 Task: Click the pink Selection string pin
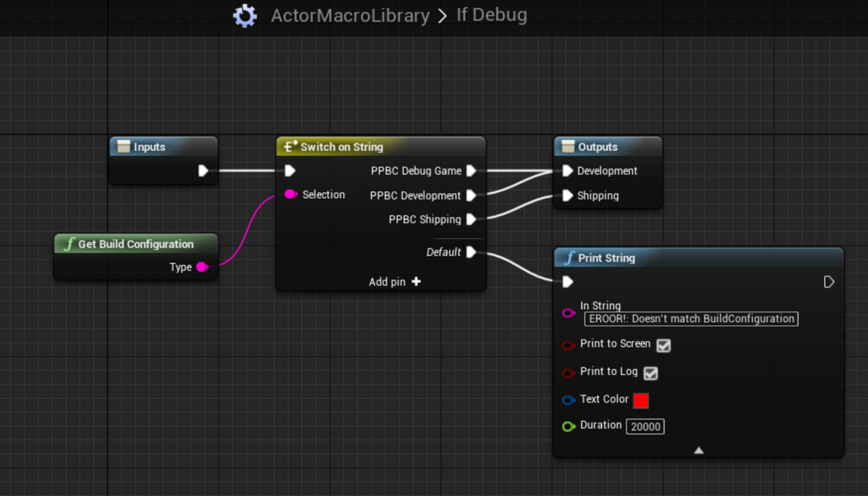tap(290, 194)
